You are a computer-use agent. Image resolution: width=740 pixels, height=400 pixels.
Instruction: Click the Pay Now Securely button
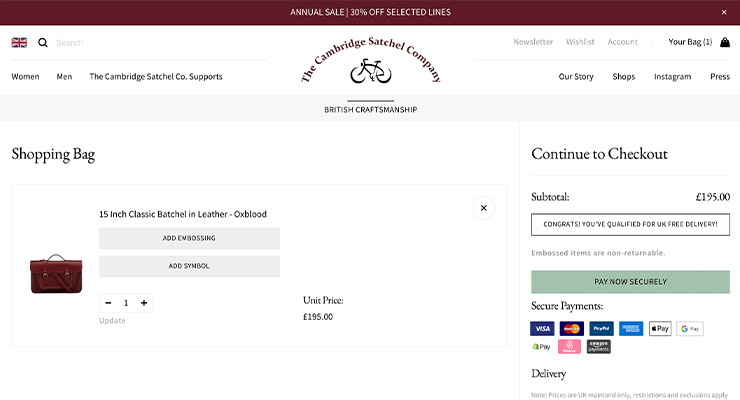630,282
